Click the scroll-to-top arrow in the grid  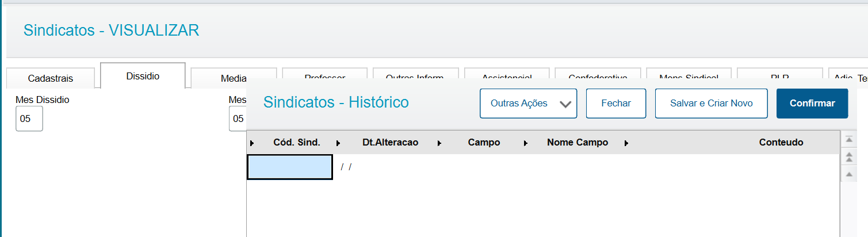(x=848, y=139)
